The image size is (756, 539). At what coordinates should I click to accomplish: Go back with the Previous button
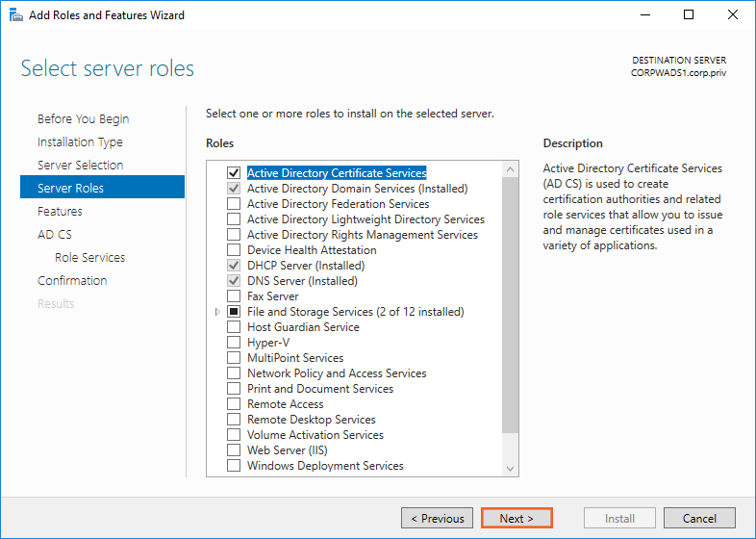(x=437, y=519)
